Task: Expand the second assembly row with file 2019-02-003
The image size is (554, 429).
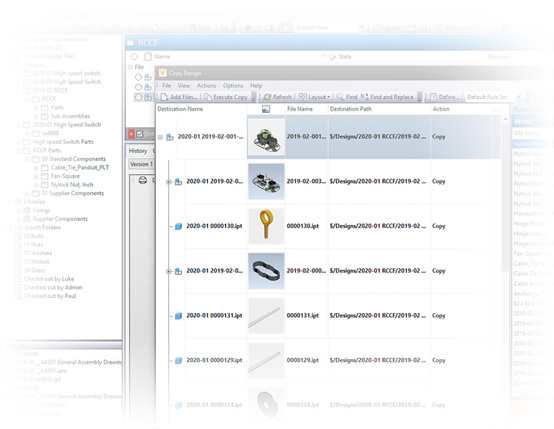Action: pyautogui.click(x=169, y=182)
